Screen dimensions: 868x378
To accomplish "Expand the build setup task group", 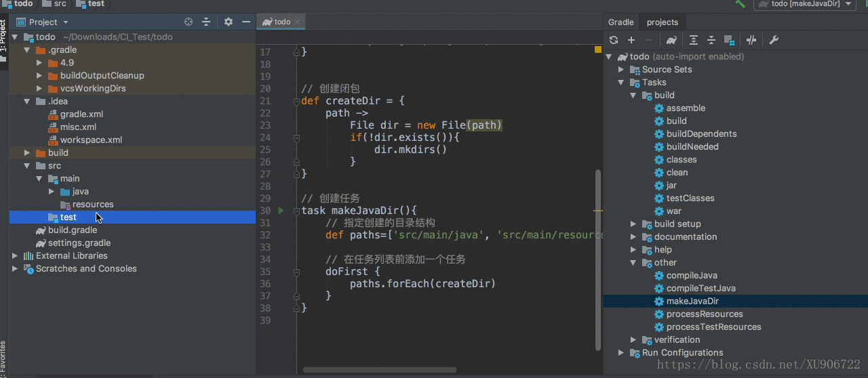I will coord(633,224).
